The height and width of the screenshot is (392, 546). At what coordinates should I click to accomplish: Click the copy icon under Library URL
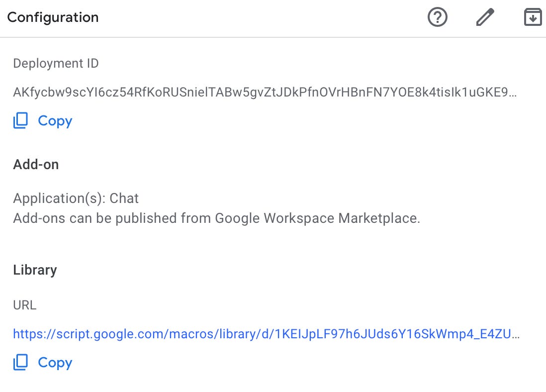point(20,363)
